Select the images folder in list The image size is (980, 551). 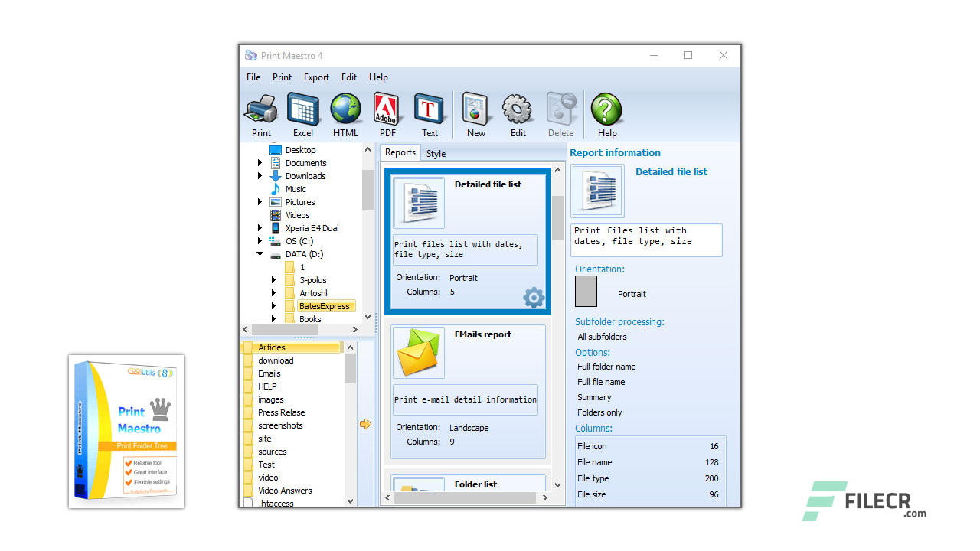click(x=271, y=399)
